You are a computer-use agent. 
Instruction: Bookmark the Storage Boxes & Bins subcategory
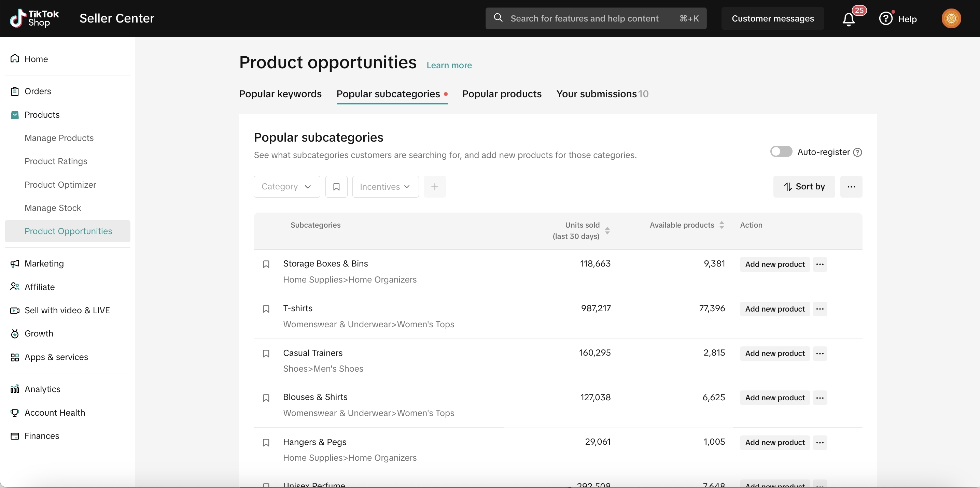266,264
